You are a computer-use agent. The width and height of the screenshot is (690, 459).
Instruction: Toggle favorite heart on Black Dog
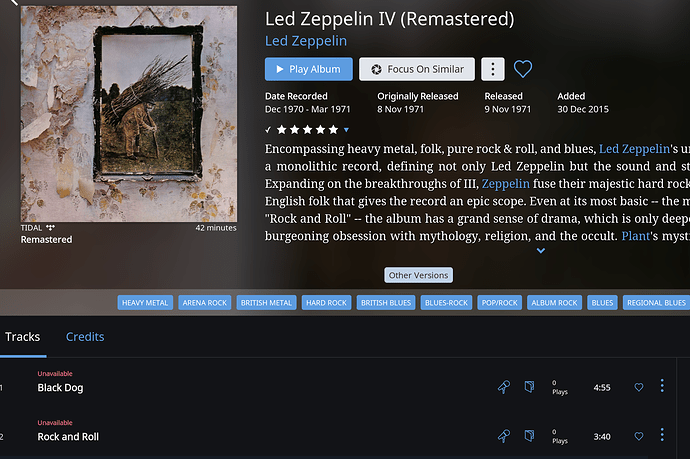pyautogui.click(x=639, y=387)
